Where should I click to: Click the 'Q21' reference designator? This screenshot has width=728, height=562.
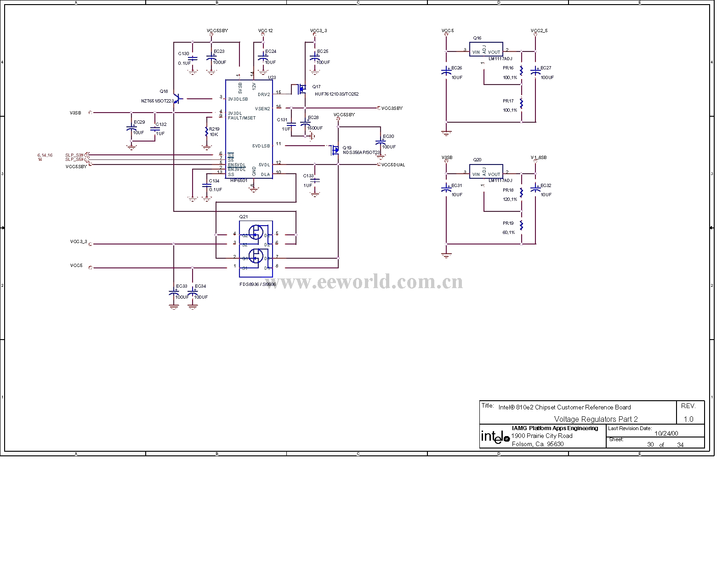[x=243, y=216]
